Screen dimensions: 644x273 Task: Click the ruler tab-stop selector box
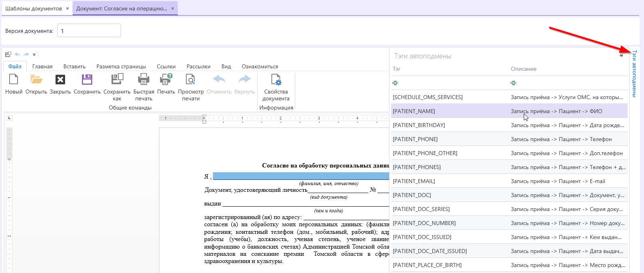click(10, 118)
